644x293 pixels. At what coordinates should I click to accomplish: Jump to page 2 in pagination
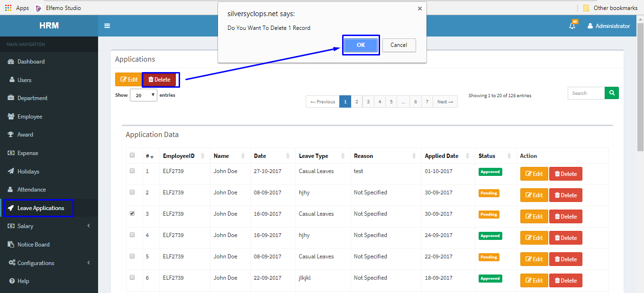[357, 102]
